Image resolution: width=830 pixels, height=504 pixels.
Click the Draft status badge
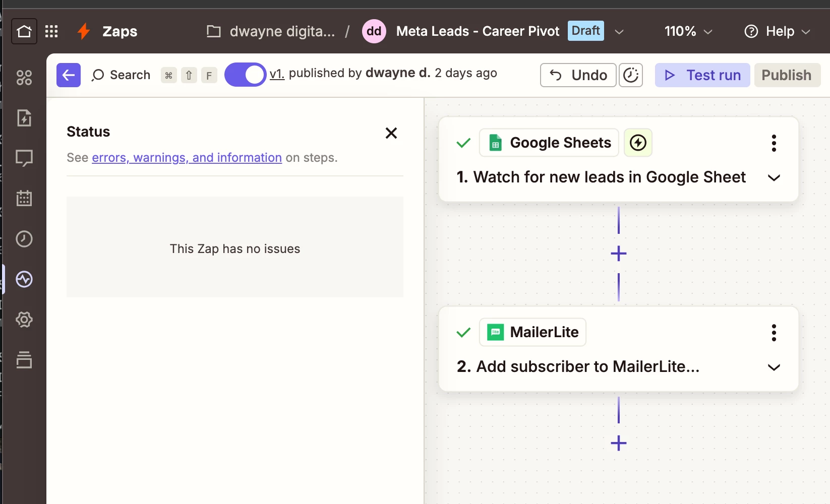click(585, 31)
